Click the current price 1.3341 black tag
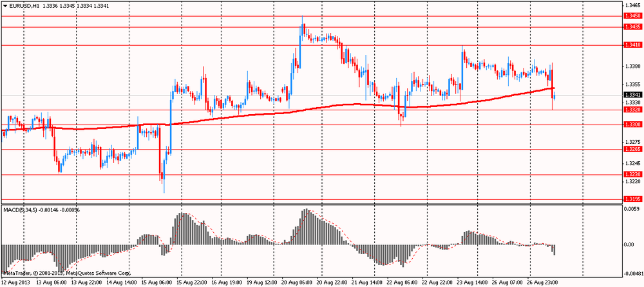644x287 pixels. coord(632,95)
